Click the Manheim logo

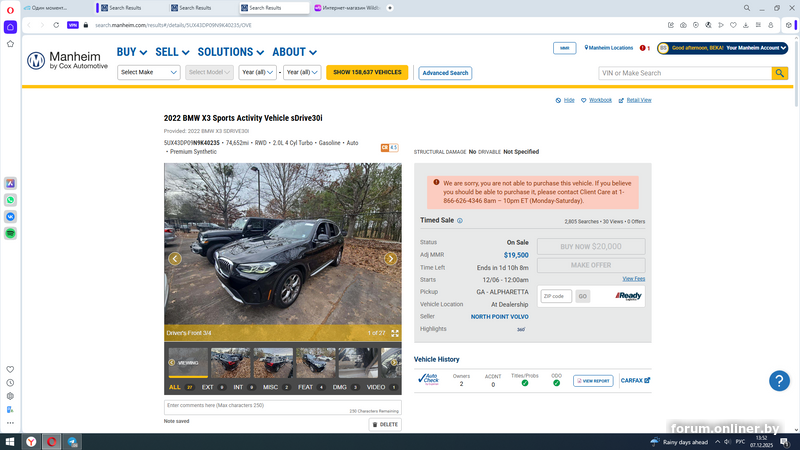tap(67, 60)
